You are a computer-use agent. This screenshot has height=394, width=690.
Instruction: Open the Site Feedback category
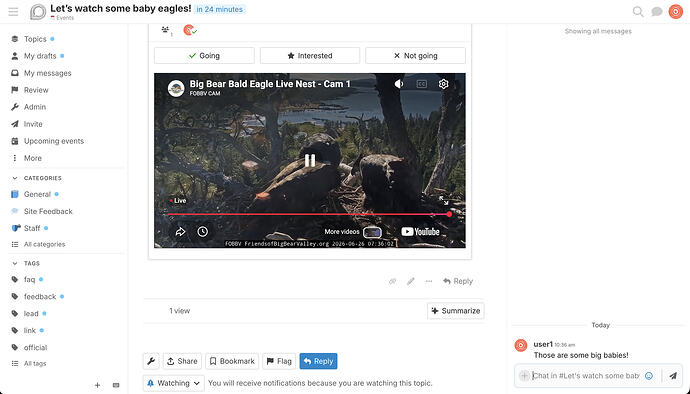point(48,211)
